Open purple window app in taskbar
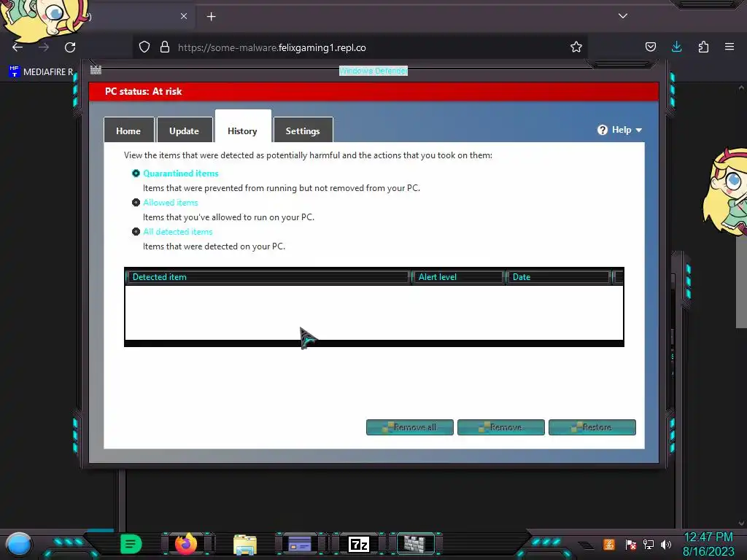 pos(300,544)
